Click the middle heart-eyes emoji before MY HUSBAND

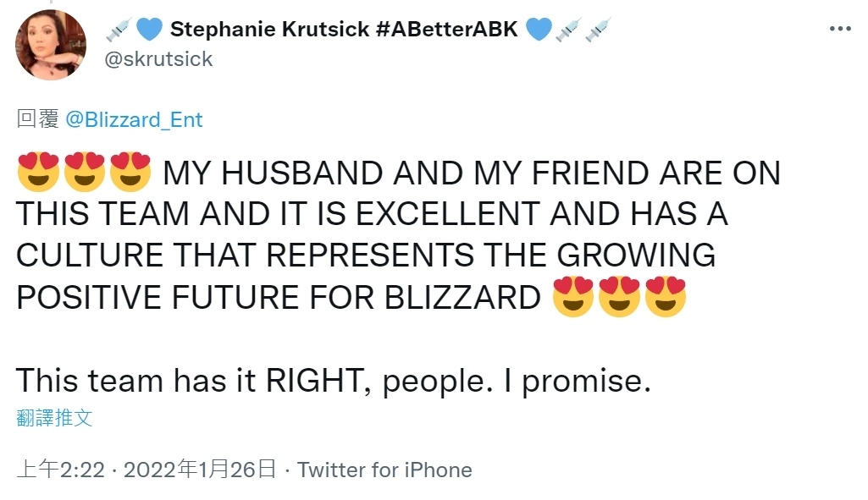point(84,173)
